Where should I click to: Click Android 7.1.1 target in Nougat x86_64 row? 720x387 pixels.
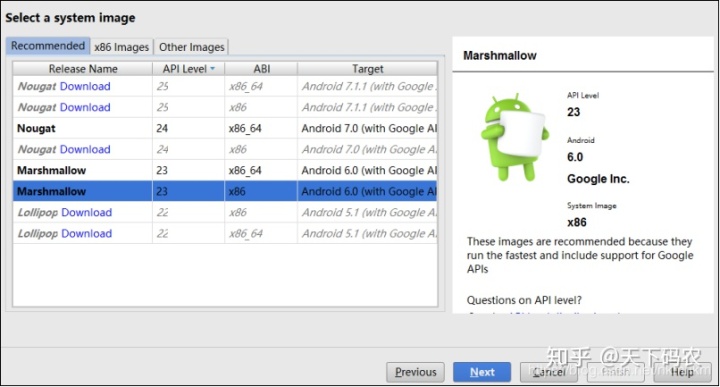click(x=369, y=86)
